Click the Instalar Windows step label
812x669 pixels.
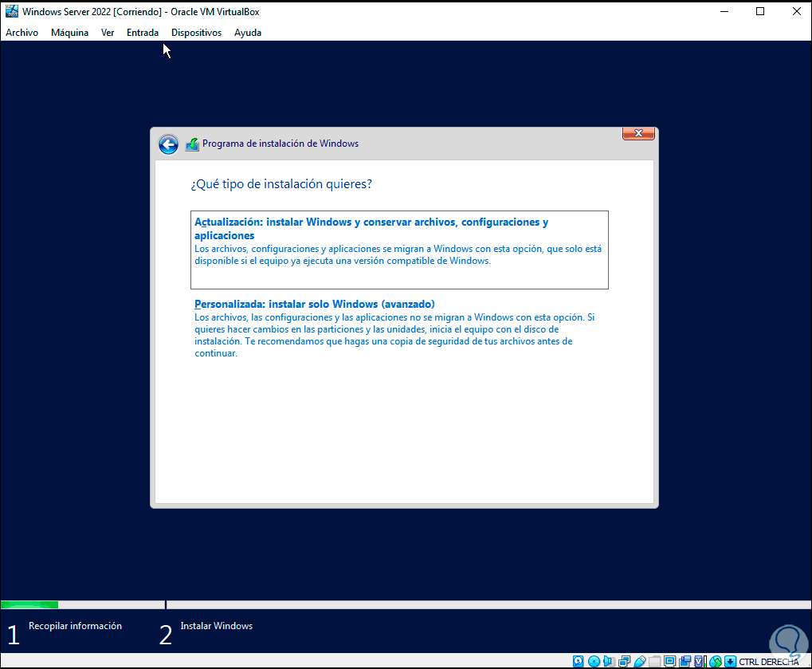[217, 626]
